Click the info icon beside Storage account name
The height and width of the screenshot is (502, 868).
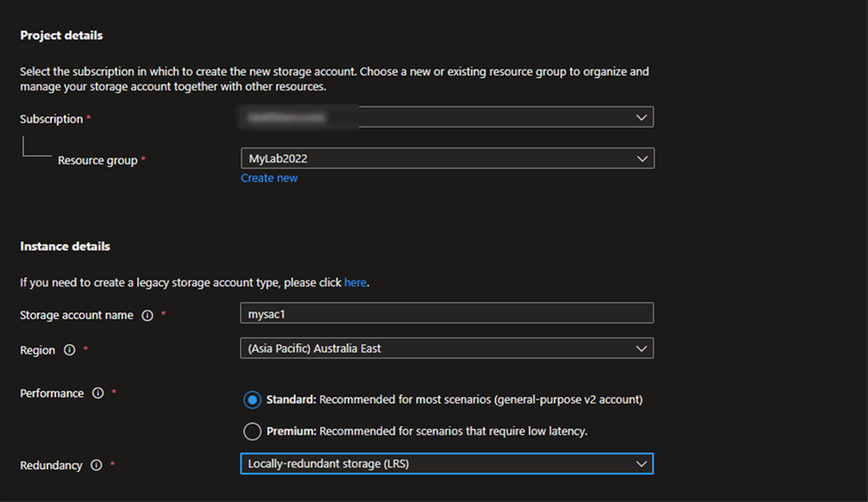tap(147, 316)
